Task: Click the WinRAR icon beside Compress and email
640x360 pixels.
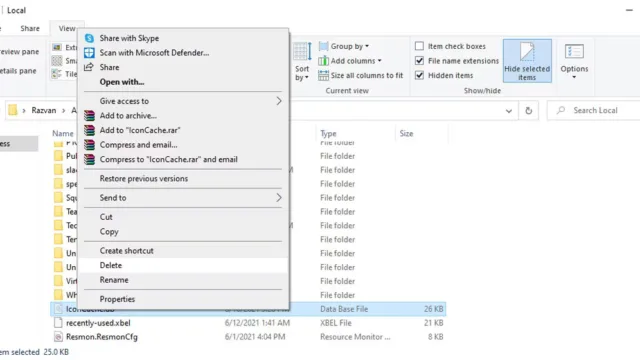Action: [x=89, y=145]
